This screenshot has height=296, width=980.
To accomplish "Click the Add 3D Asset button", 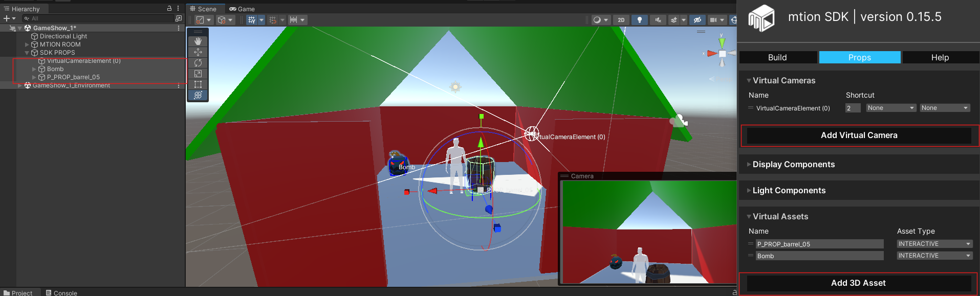I will tap(858, 283).
